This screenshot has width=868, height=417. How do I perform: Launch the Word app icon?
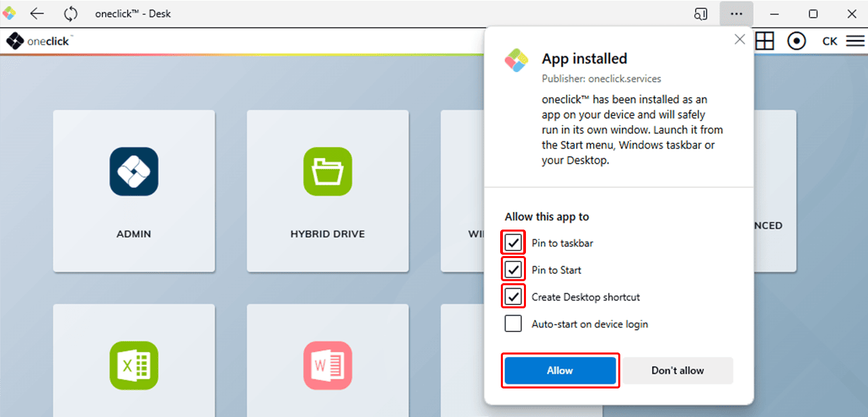(x=328, y=365)
